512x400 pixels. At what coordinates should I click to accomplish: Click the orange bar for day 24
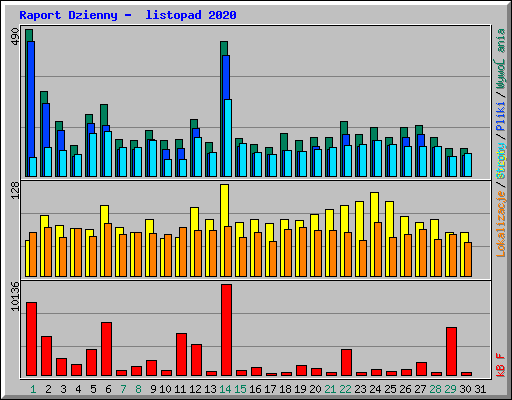378,250
